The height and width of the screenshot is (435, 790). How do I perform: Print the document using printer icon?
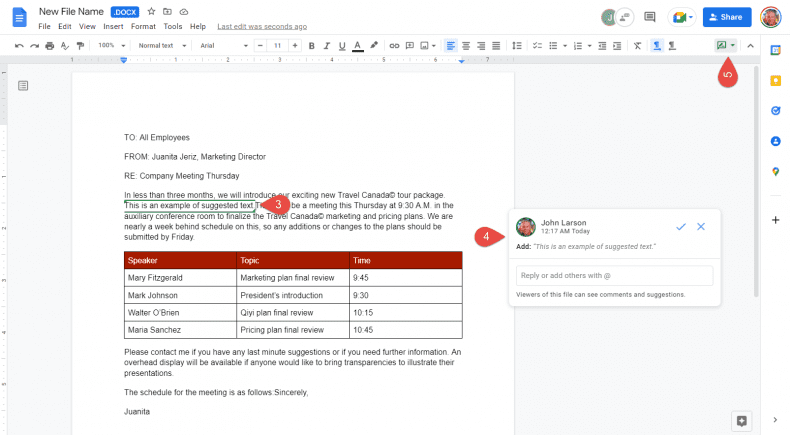[x=50, y=46]
